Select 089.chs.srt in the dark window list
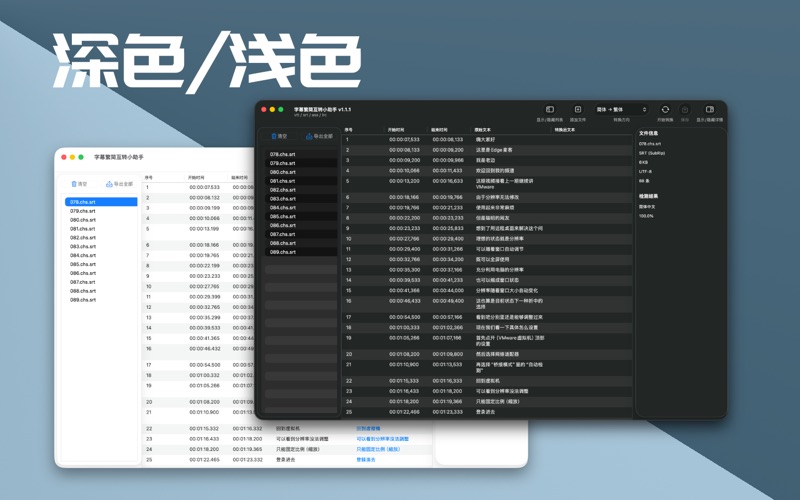 click(x=283, y=252)
